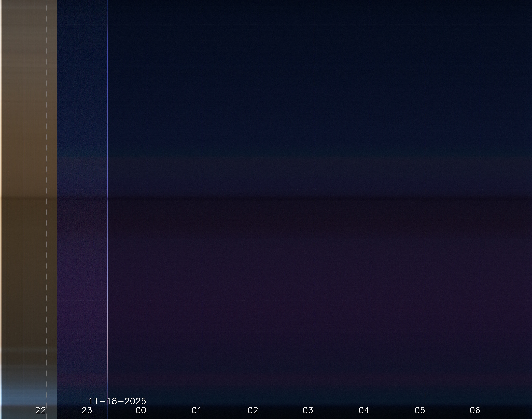Click the 11-18-2025 date label
Viewport: 532px width, 419px height.
point(117,401)
